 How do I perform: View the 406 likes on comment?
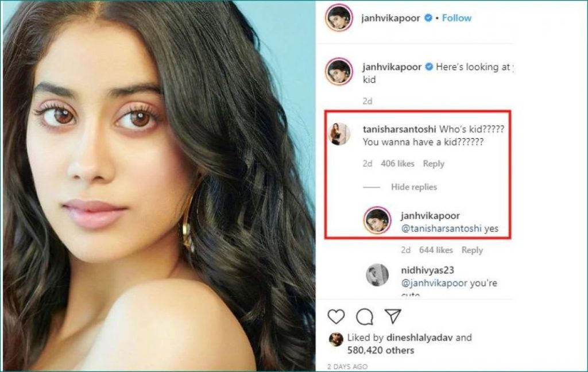click(x=397, y=164)
